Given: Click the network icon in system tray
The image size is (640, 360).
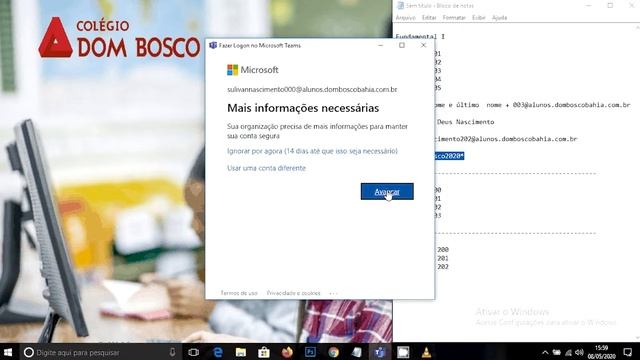Looking at the screenshot, I should (568, 352).
